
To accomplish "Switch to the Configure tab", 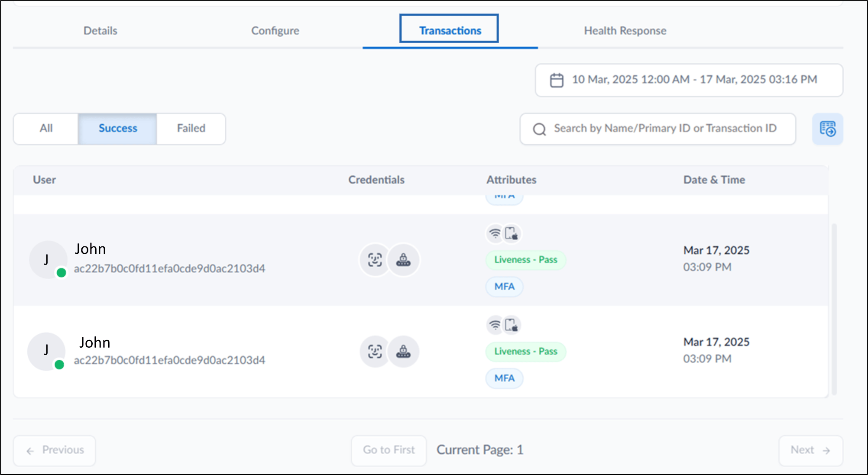I will 275,31.
